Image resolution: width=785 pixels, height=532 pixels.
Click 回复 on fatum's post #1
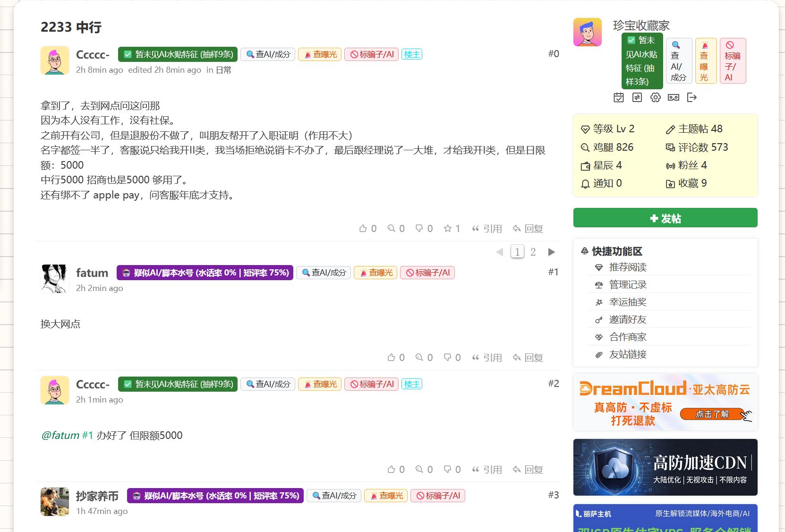[x=528, y=358]
